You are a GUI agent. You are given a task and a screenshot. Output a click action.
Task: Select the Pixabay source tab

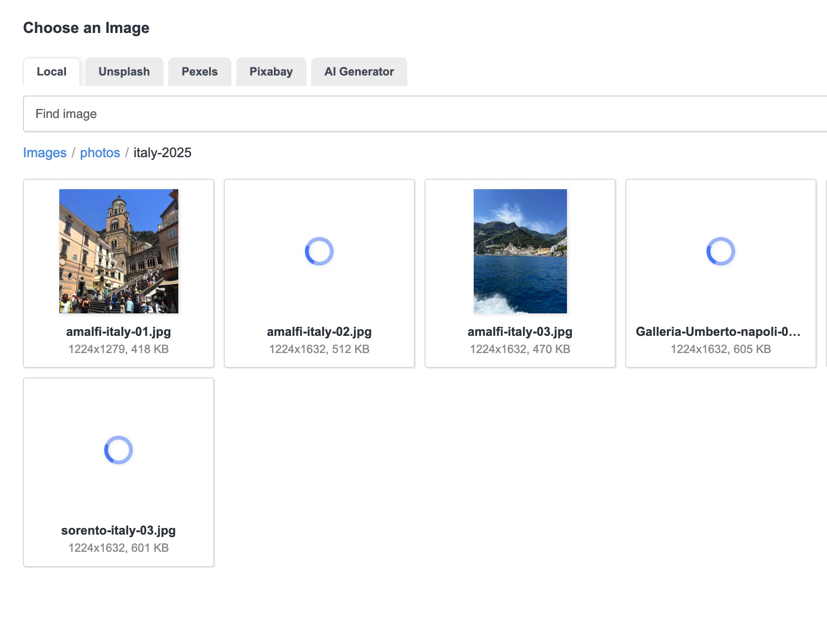(x=271, y=72)
